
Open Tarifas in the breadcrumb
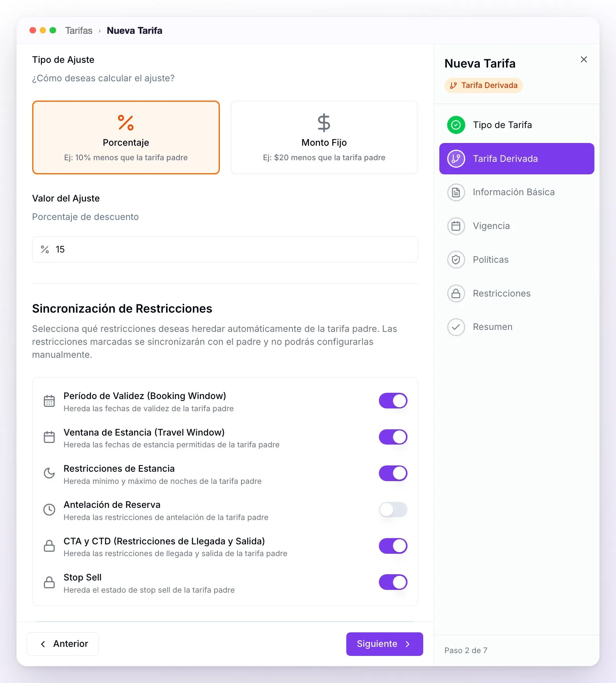click(x=79, y=31)
